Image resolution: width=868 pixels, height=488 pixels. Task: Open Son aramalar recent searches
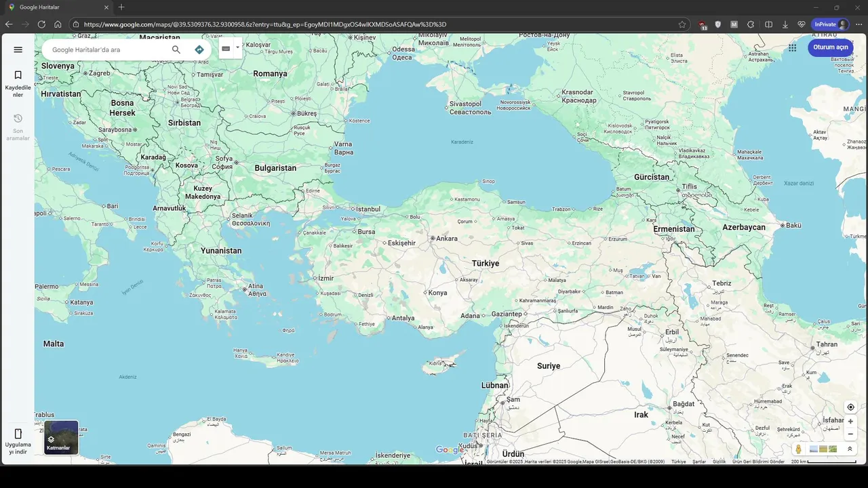pyautogui.click(x=18, y=127)
